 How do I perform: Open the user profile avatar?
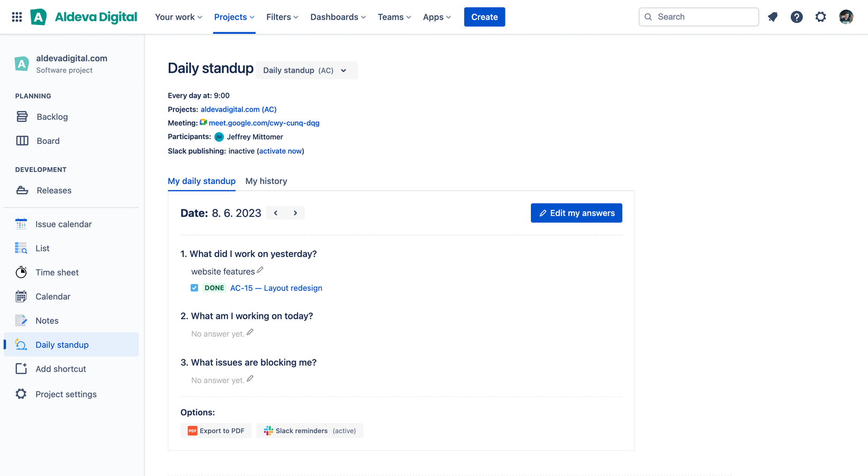point(846,17)
